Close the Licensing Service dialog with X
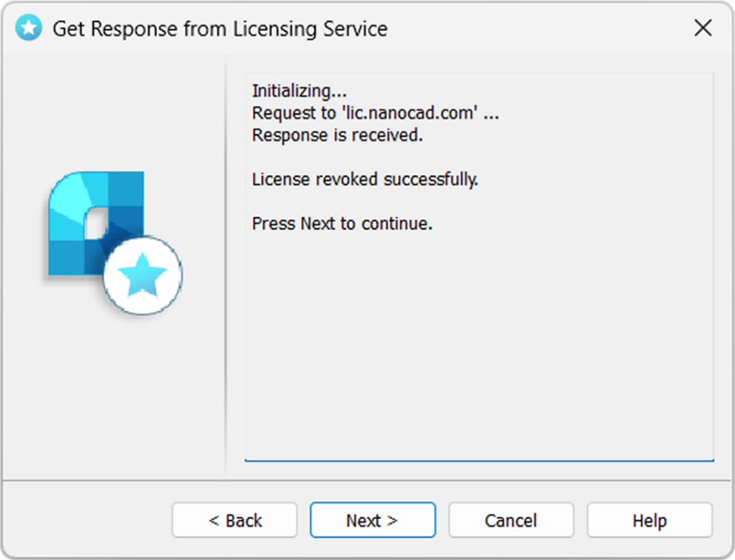Viewport: 735px width, 560px height. [703, 28]
